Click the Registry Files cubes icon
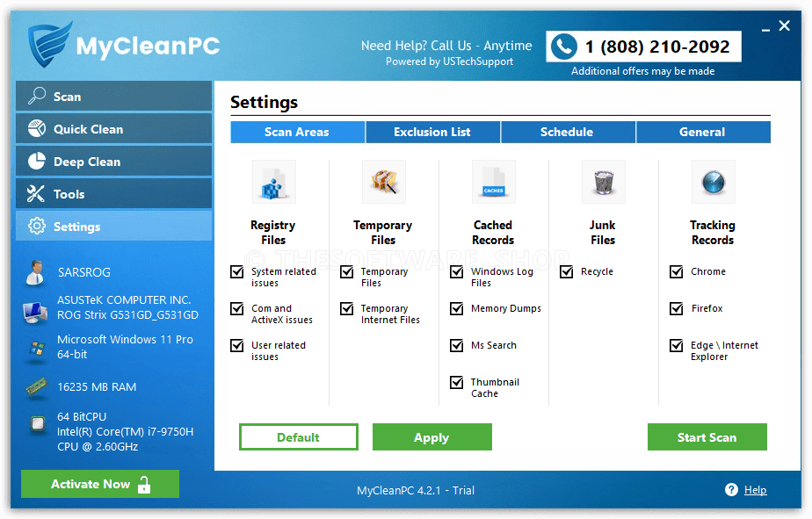The width and height of the screenshot is (812, 519). pos(274,182)
